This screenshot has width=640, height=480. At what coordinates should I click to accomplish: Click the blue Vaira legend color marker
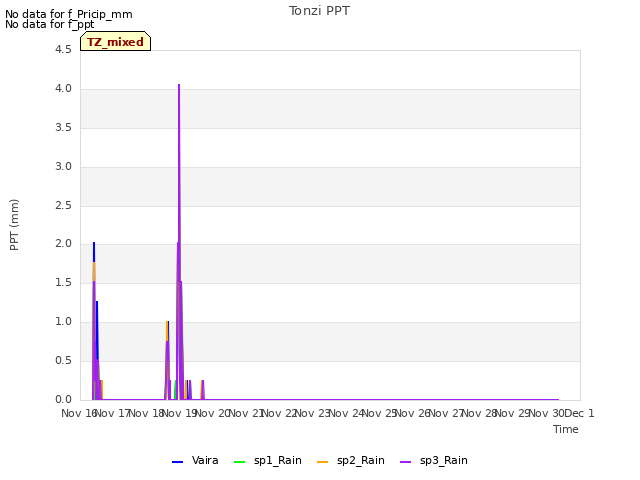coord(178,462)
